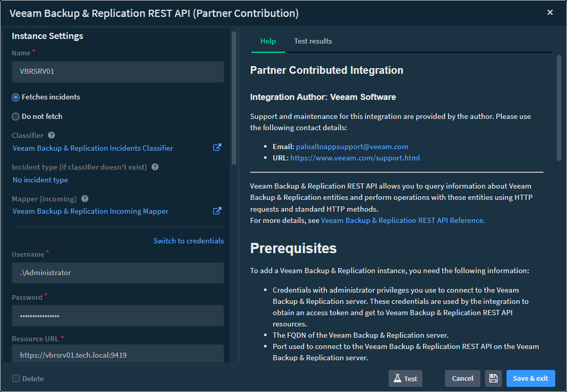567x392 pixels.
Task: Save instance with floppy disk icon
Action: (493, 378)
